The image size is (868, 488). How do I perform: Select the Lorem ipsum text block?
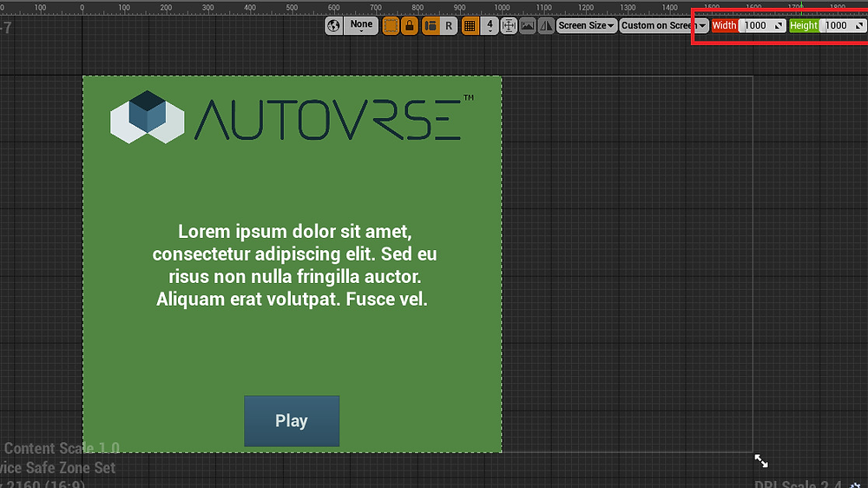(x=294, y=266)
